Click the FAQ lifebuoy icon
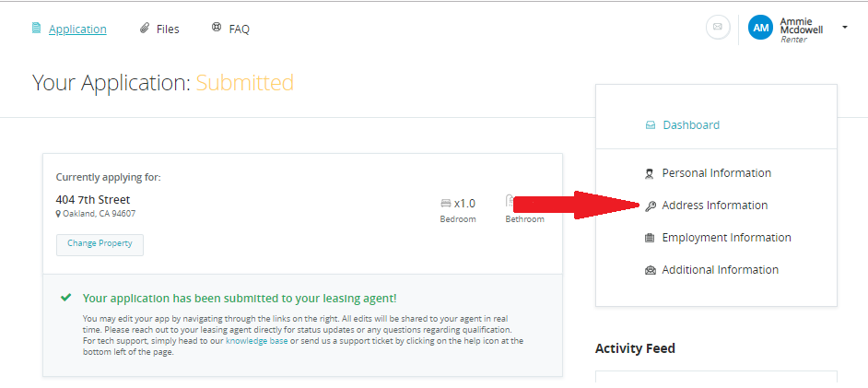 pos(217,29)
